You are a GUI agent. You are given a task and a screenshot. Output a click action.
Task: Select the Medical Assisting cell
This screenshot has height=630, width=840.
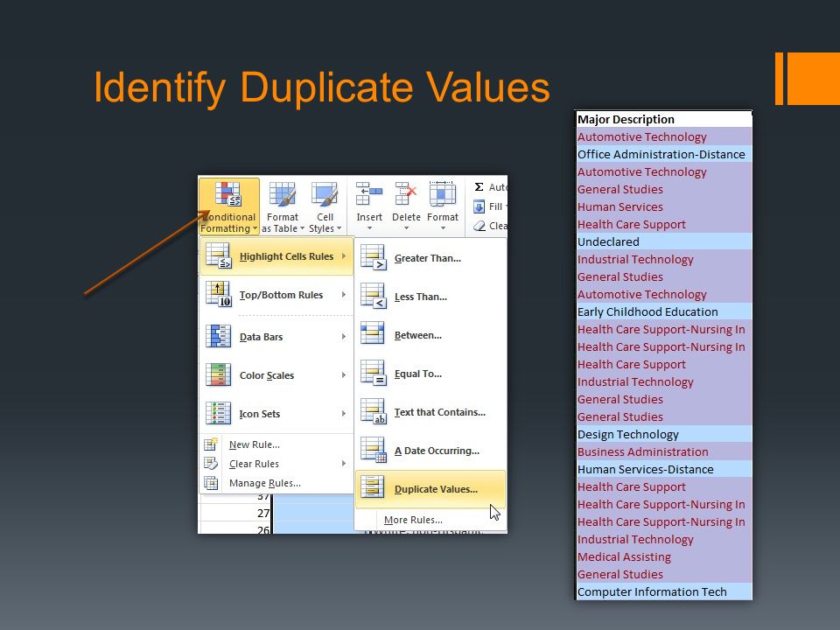(x=664, y=557)
